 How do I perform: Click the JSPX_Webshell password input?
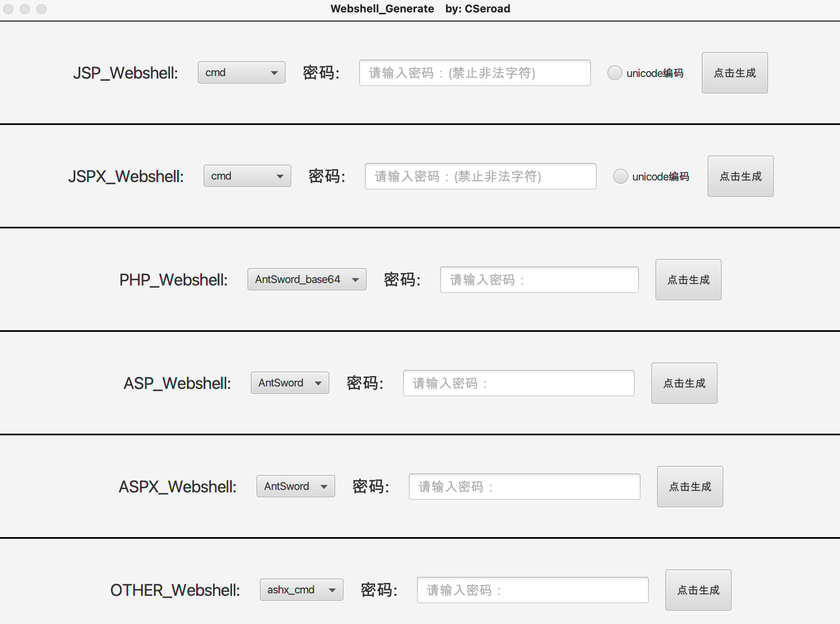tap(480, 176)
